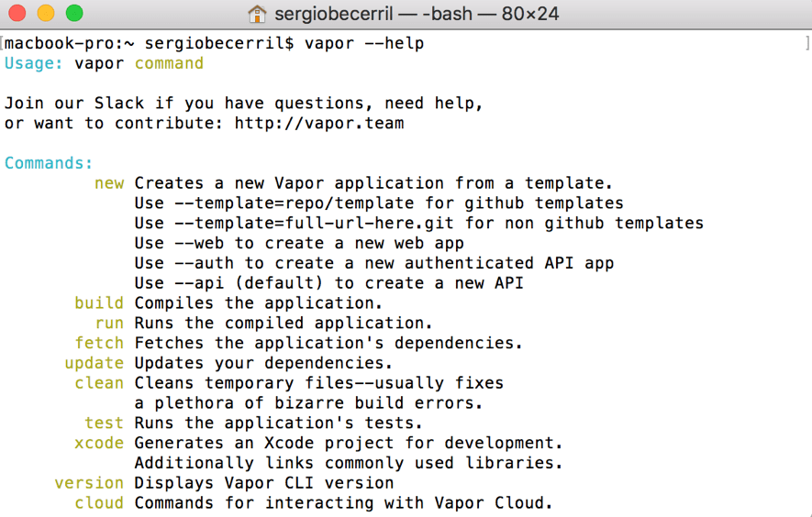Click the 'update' command name

[95, 363]
